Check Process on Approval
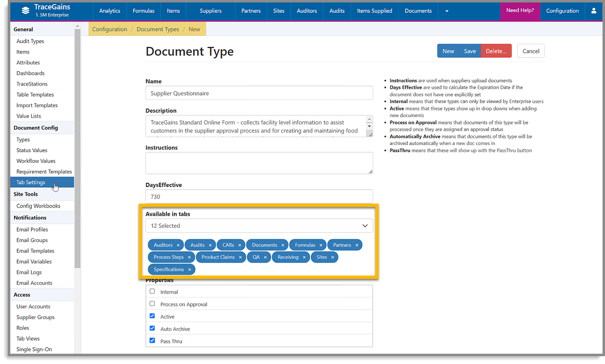605x364 pixels. pyautogui.click(x=152, y=304)
